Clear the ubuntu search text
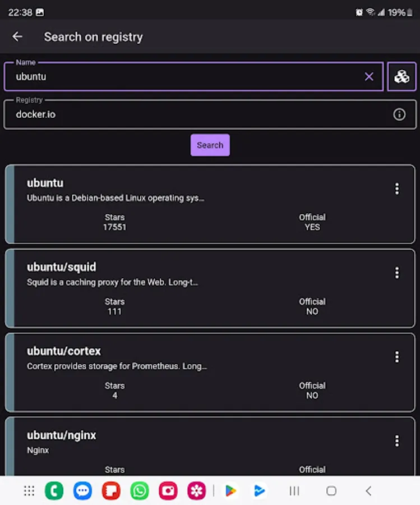 [x=369, y=76]
